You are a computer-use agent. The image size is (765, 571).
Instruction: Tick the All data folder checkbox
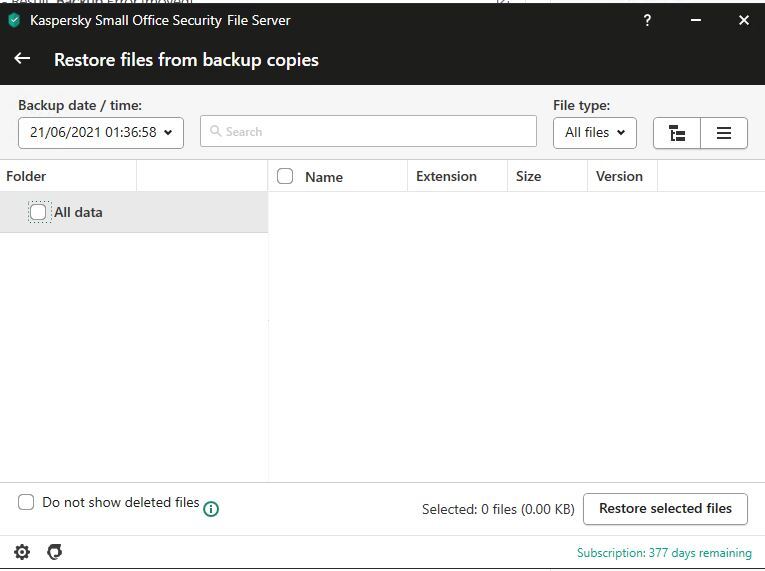coord(38,212)
